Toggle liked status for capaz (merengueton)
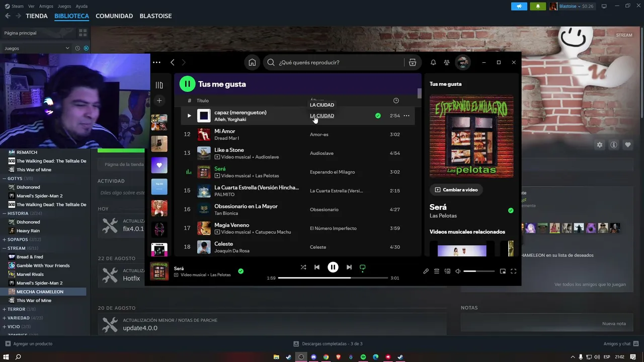 378,116
